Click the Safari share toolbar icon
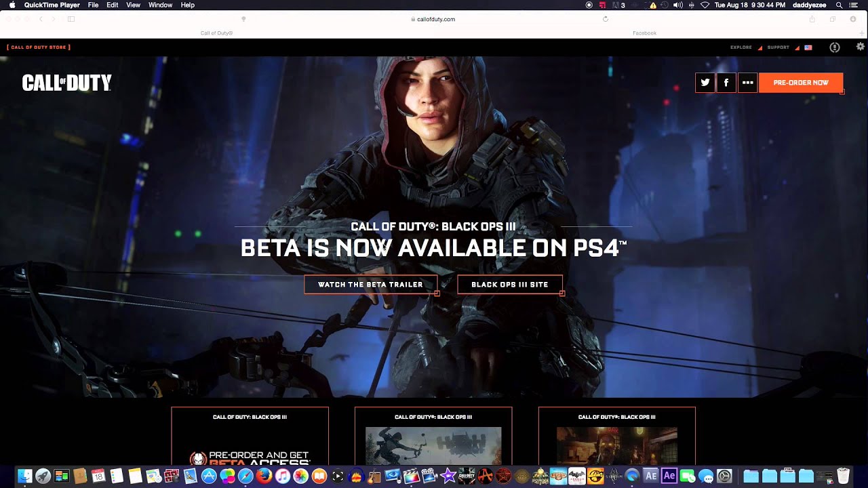The width and height of the screenshot is (868, 488). [812, 19]
